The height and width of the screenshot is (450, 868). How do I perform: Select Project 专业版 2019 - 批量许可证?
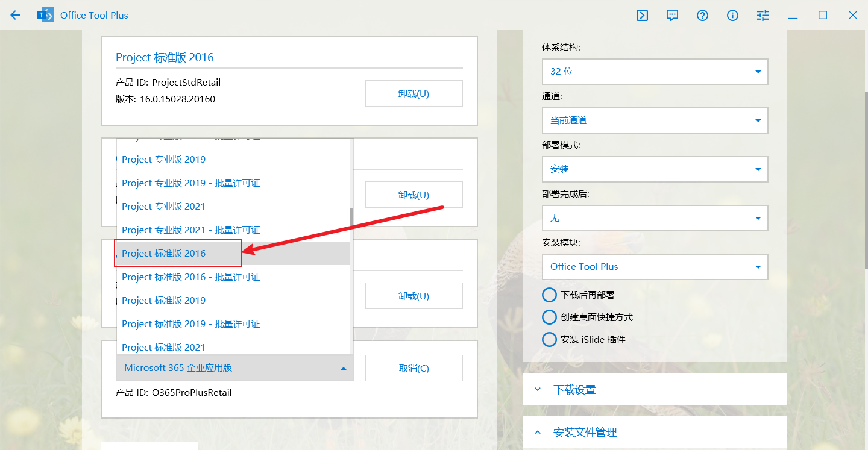coord(233,183)
